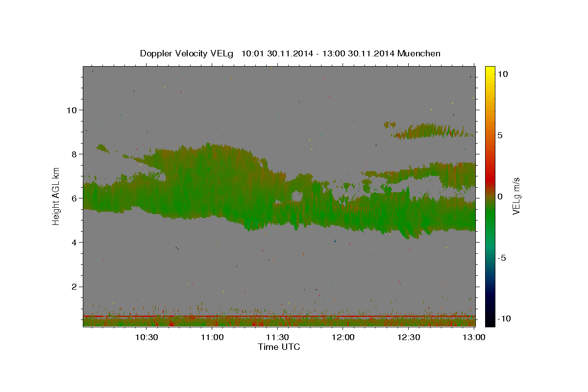Click the 'Time UTC' axis label
Screen dimensions: 588x392
pos(279,347)
